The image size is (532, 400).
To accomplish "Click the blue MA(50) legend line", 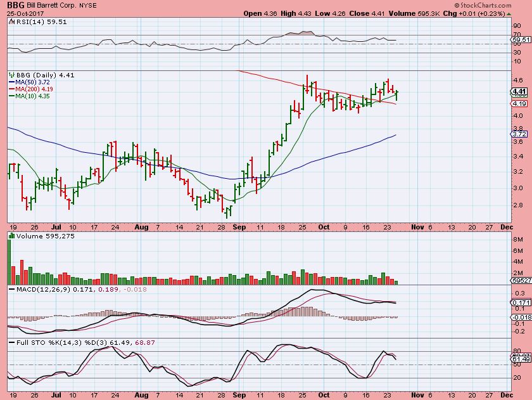I will (11, 82).
